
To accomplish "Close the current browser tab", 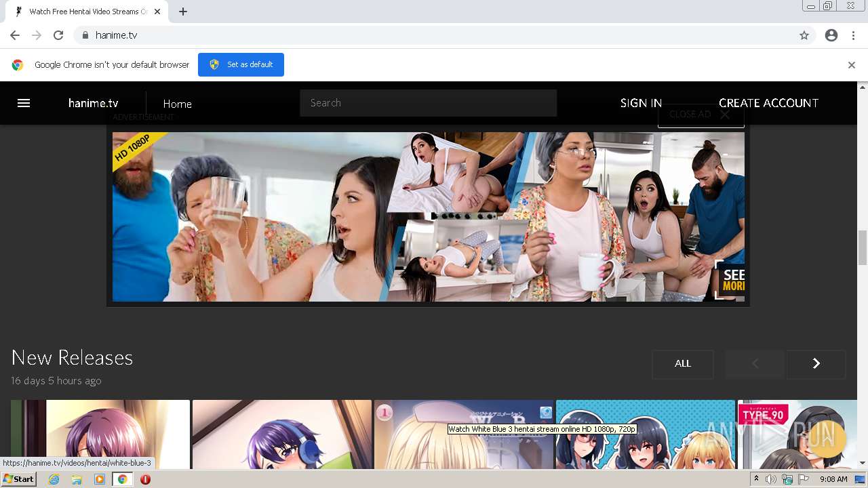I will click(x=158, y=12).
